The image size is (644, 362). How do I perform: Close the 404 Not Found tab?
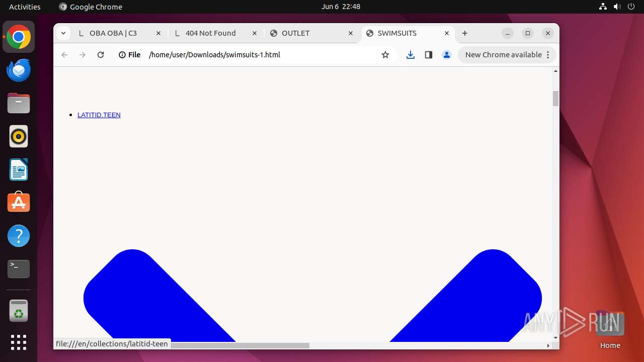point(255,33)
